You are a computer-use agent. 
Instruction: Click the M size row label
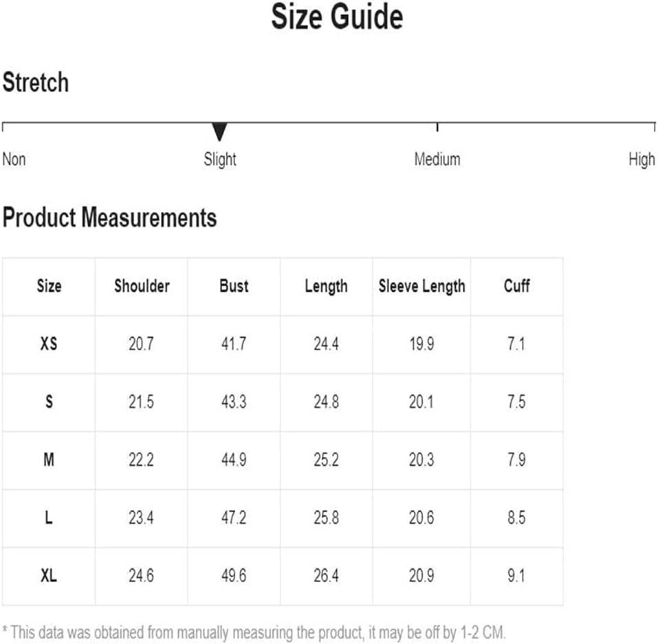click(x=49, y=460)
